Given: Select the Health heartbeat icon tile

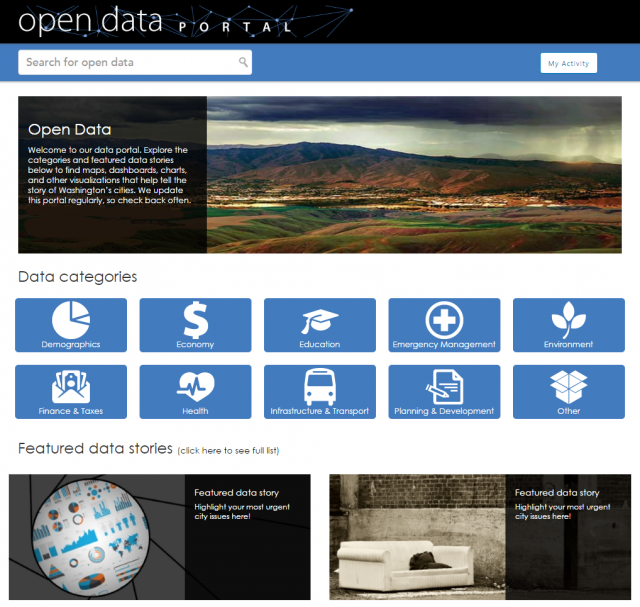Looking at the screenshot, I should [x=196, y=392].
